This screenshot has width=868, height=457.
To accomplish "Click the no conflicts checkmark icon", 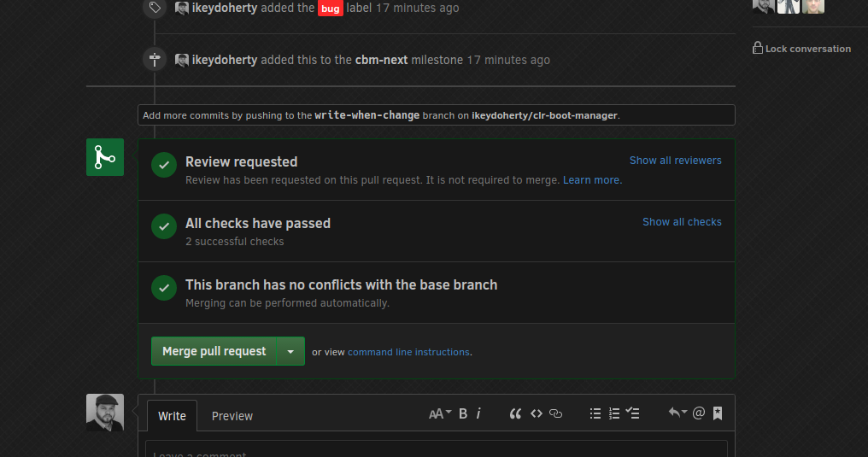I will point(164,288).
